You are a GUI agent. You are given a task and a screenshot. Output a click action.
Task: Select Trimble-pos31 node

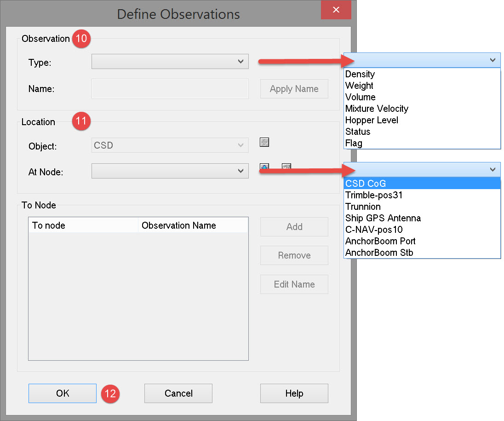(422, 195)
